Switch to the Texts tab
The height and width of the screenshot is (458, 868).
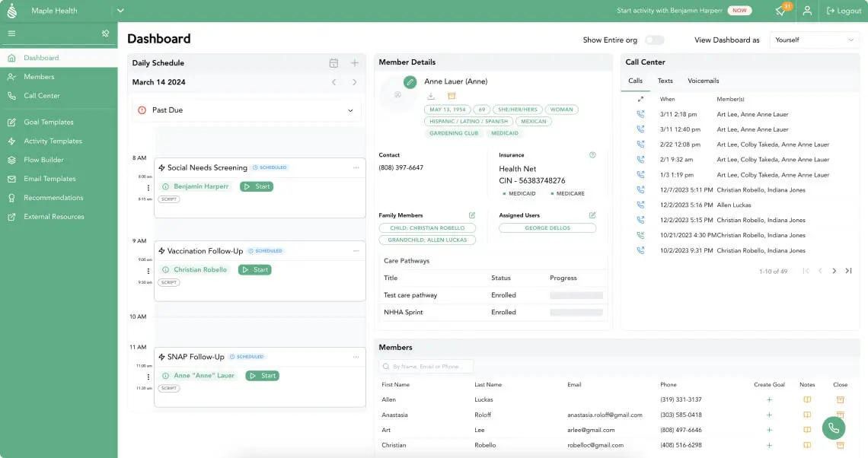coord(665,81)
